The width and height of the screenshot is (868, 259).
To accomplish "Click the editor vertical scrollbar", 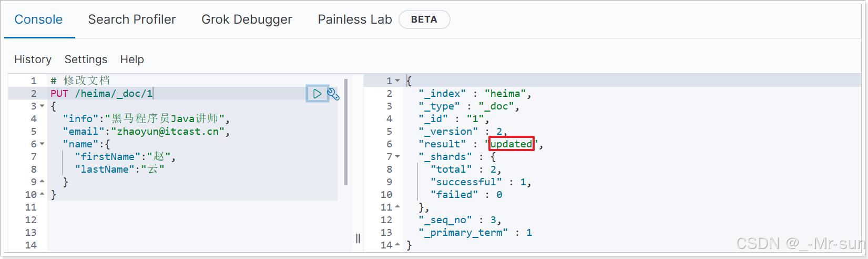I will pos(346,132).
